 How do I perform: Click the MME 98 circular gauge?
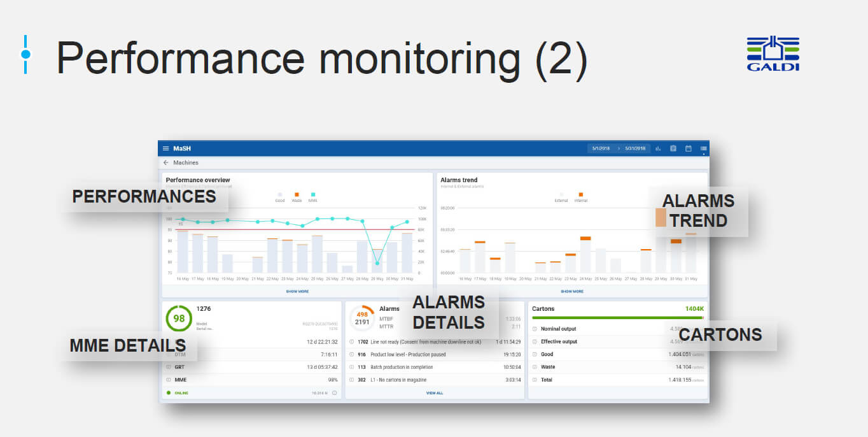[x=179, y=319]
